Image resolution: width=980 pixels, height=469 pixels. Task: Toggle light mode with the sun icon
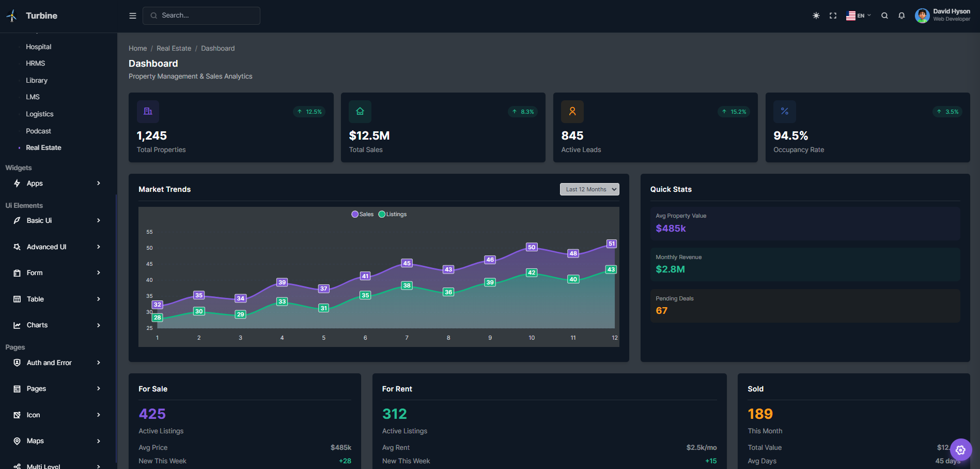click(816, 16)
